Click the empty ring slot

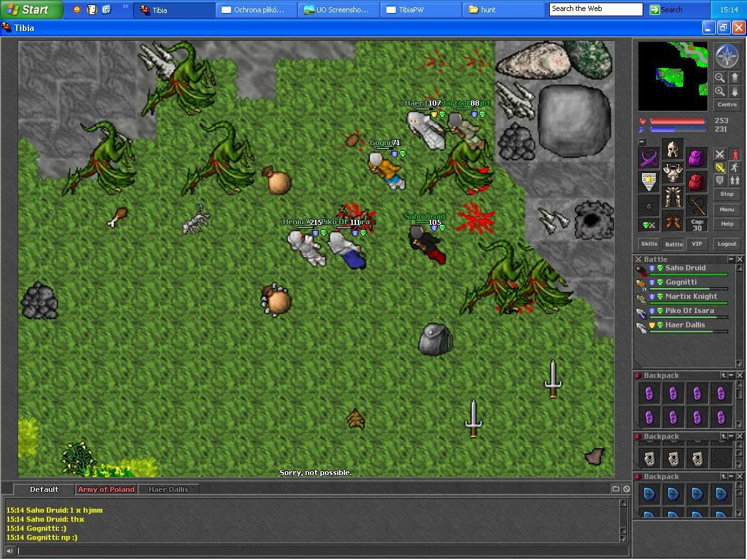tap(649, 206)
